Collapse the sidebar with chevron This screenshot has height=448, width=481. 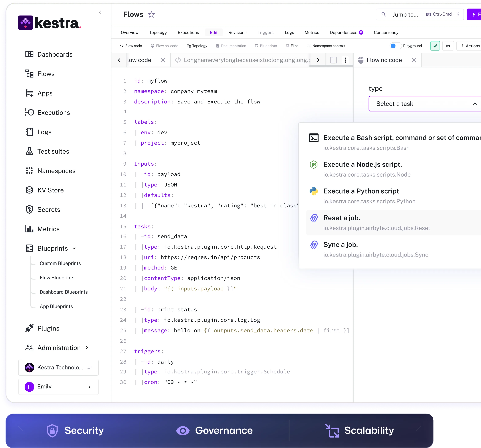point(100,12)
